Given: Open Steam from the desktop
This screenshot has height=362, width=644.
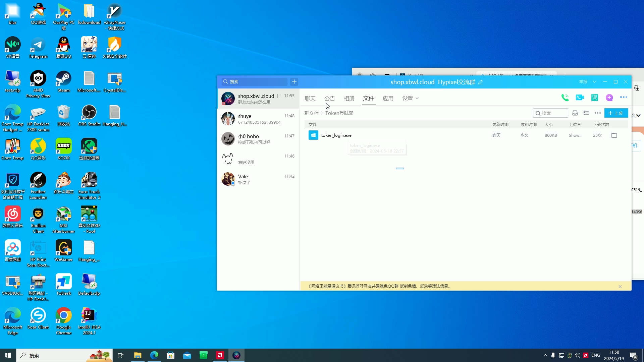Looking at the screenshot, I should click(x=63, y=81).
